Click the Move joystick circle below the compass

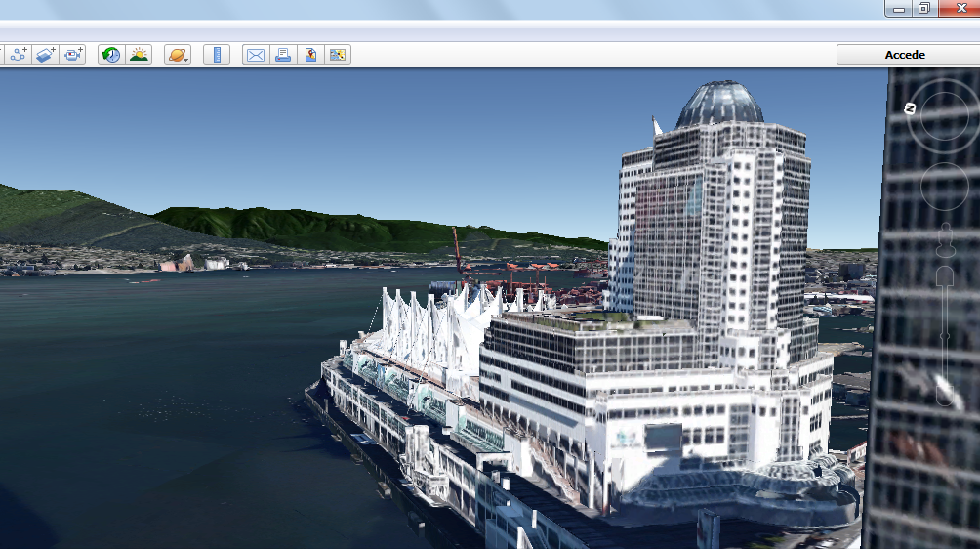click(945, 187)
